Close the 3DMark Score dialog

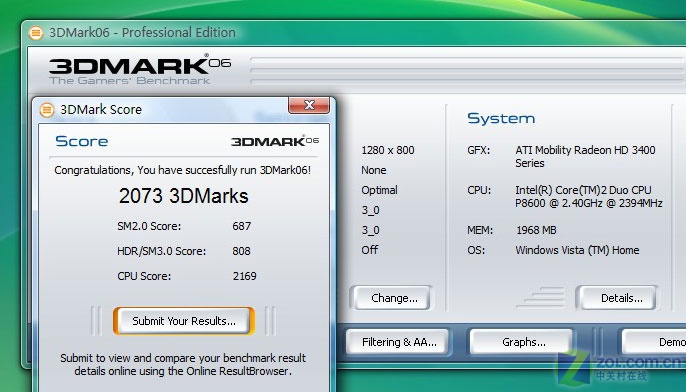click(x=309, y=105)
